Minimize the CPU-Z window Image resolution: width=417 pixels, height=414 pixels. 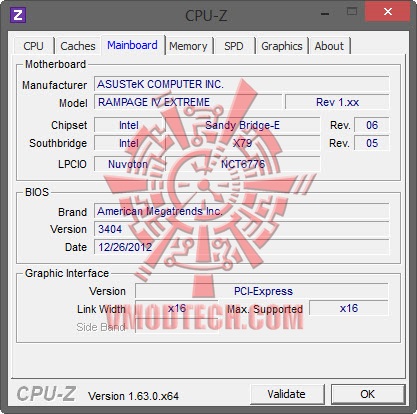coord(325,13)
